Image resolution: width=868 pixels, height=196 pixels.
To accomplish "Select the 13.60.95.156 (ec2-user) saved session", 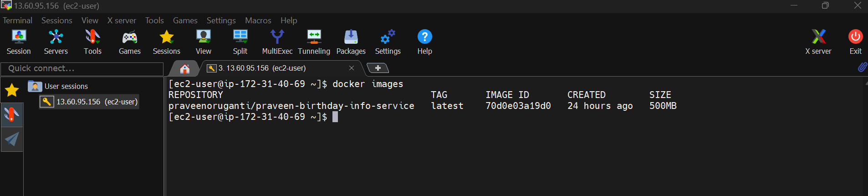I will click(x=89, y=102).
